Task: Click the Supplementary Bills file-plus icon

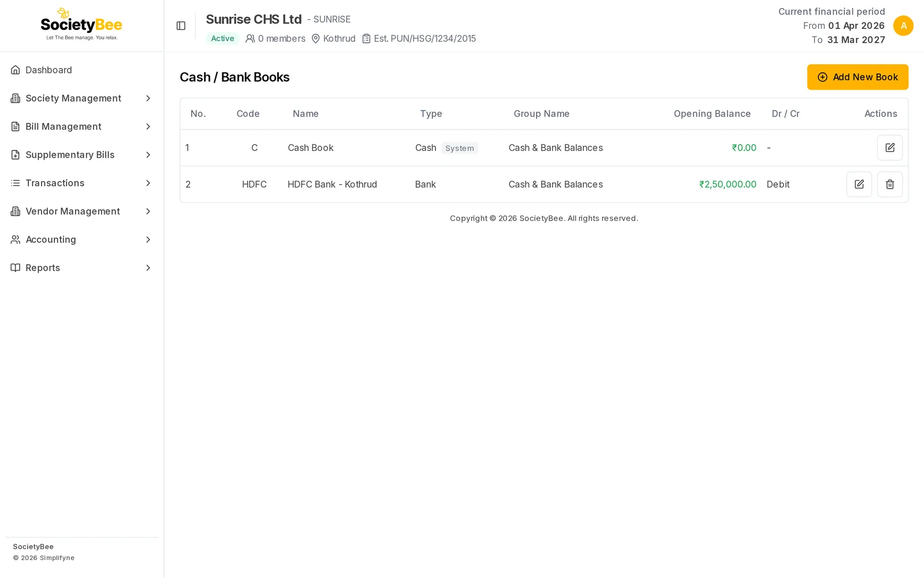Action: click(x=16, y=155)
